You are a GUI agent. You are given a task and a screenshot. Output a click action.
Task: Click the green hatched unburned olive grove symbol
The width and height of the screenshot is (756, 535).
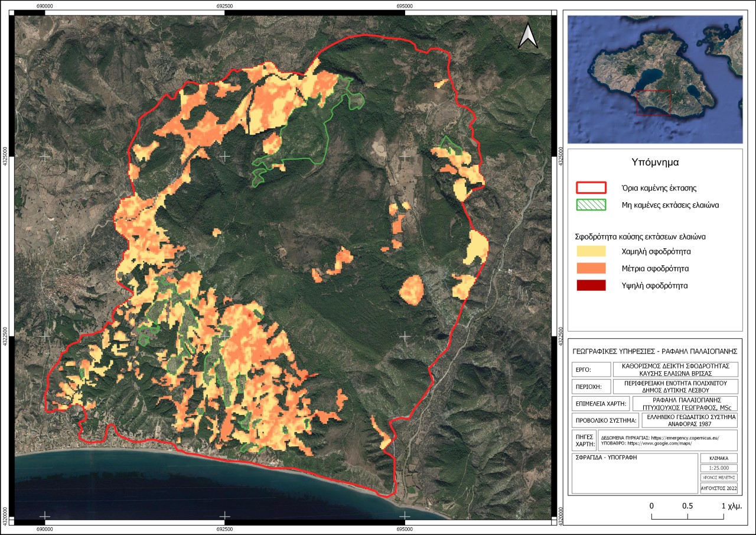[591, 205]
